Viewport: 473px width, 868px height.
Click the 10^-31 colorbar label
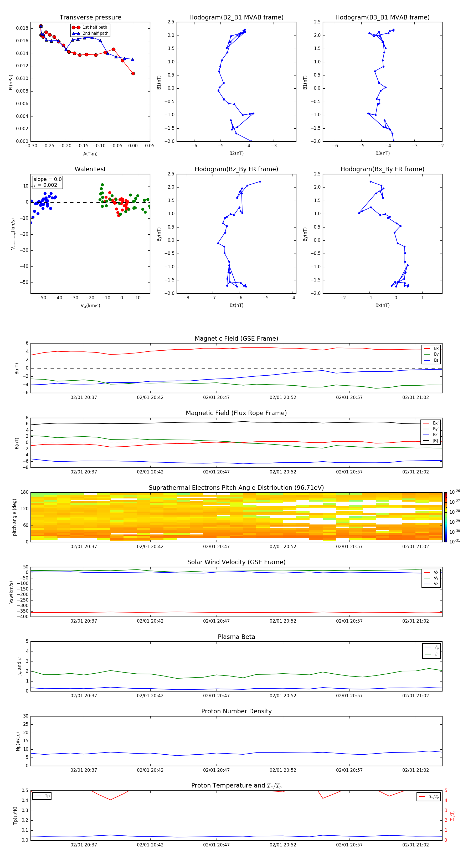pyautogui.click(x=455, y=542)
